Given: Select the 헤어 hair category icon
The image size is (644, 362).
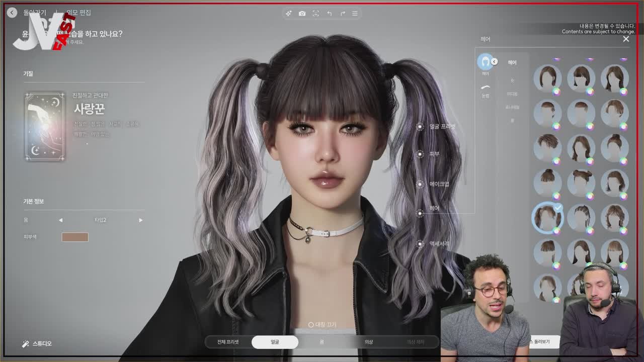Looking at the screenshot, I should pyautogui.click(x=486, y=62).
